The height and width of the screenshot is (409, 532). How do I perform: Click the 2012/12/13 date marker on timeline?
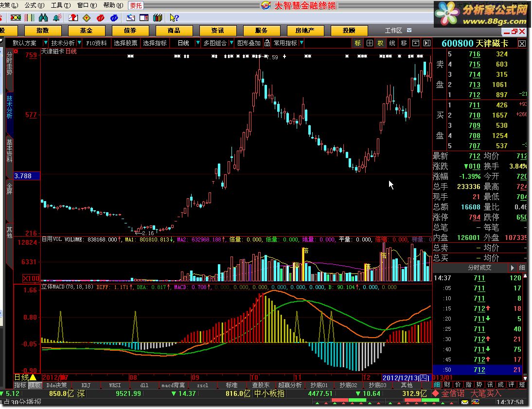tap(406, 377)
